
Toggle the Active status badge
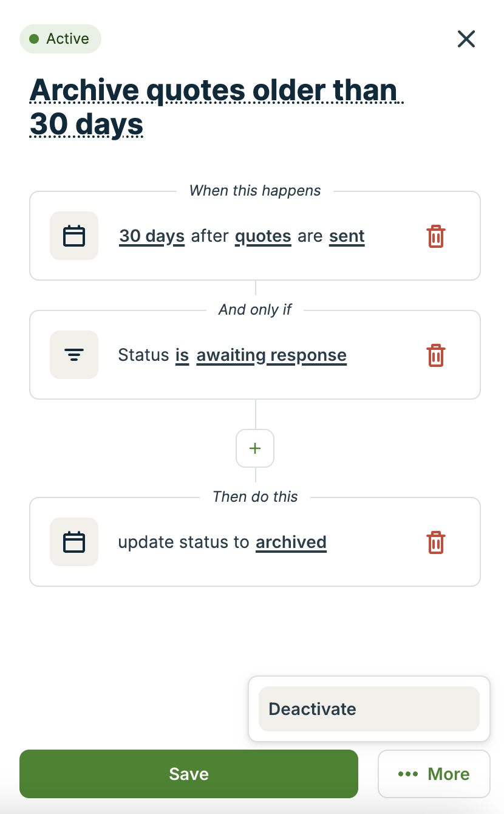(60, 38)
